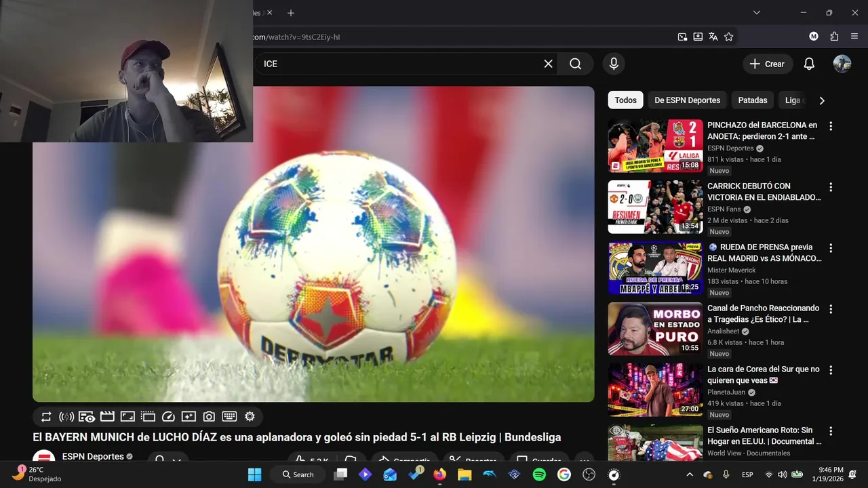
Task: Open Spotify from the taskbar
Action: pos(539,474)
